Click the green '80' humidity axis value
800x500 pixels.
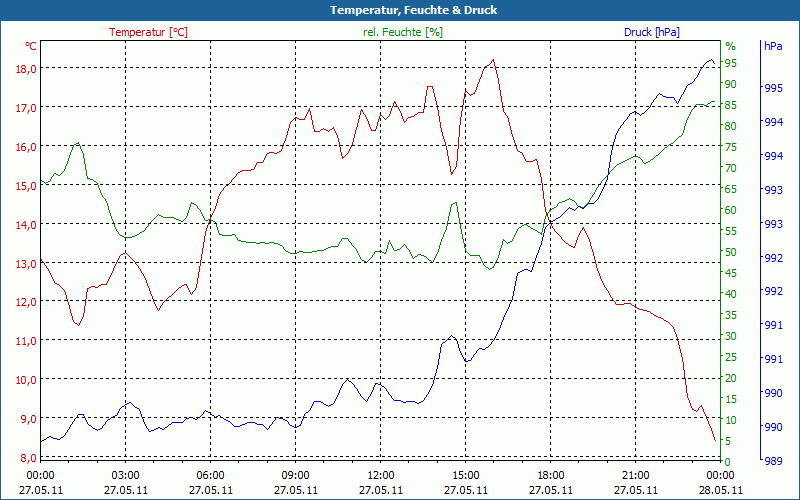[731, 126]
